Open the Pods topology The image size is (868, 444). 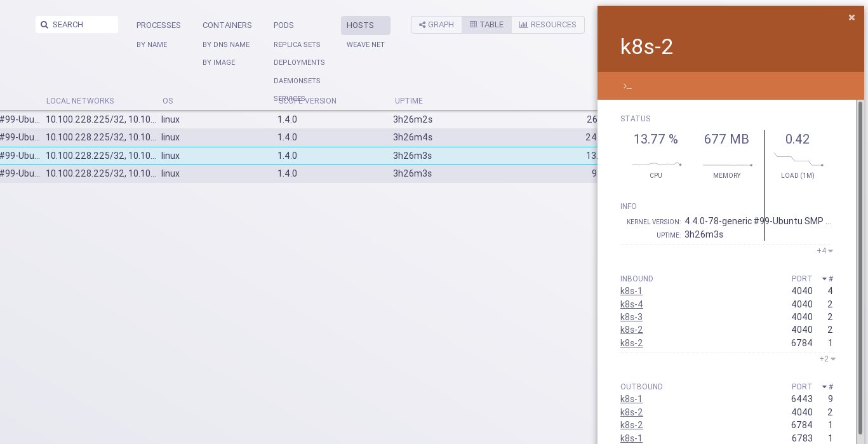284,25
